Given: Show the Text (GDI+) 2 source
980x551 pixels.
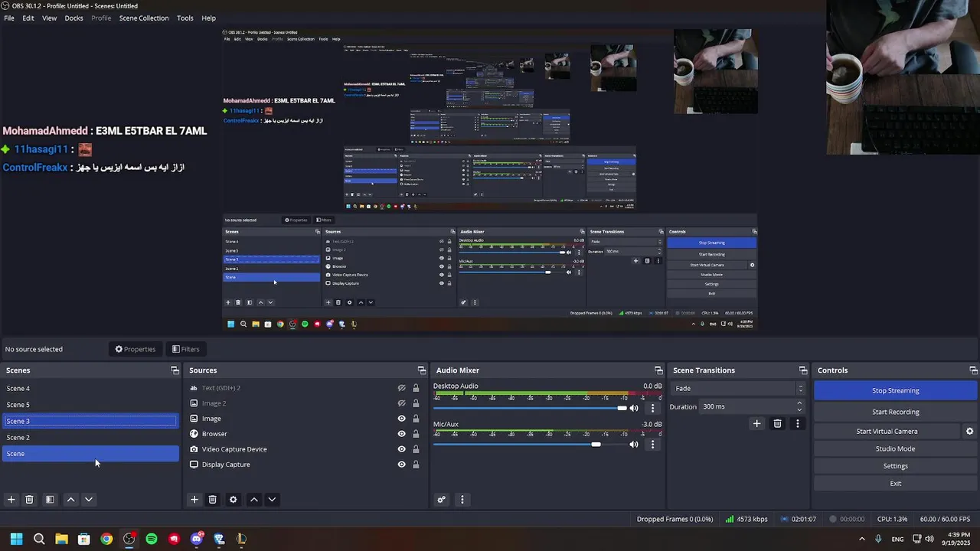Looking at the screenshot, I should click(x=401, y=388).
